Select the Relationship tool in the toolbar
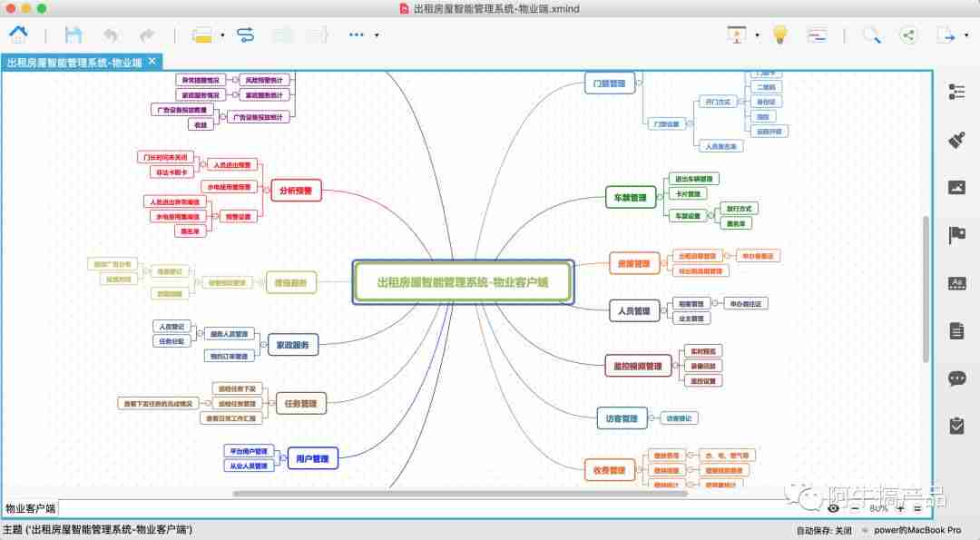Image resolution: width=980 pixels, height=540 pixels. [x=244, y=34]
